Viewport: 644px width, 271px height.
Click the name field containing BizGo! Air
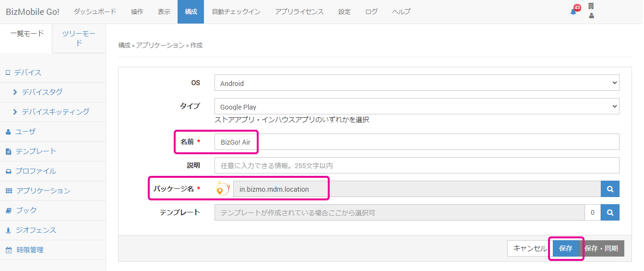point(417,142)
